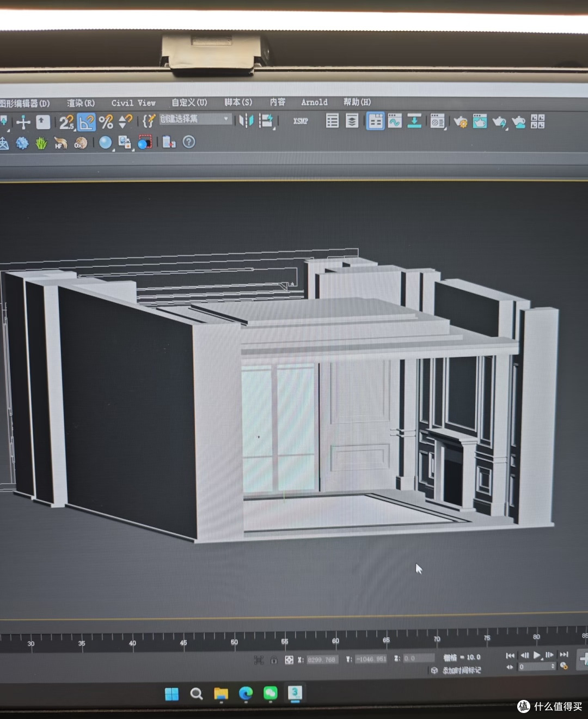Toggle the Angle Snap icon
The height and width of the screenshot is (719, 588).
(87, 122)
